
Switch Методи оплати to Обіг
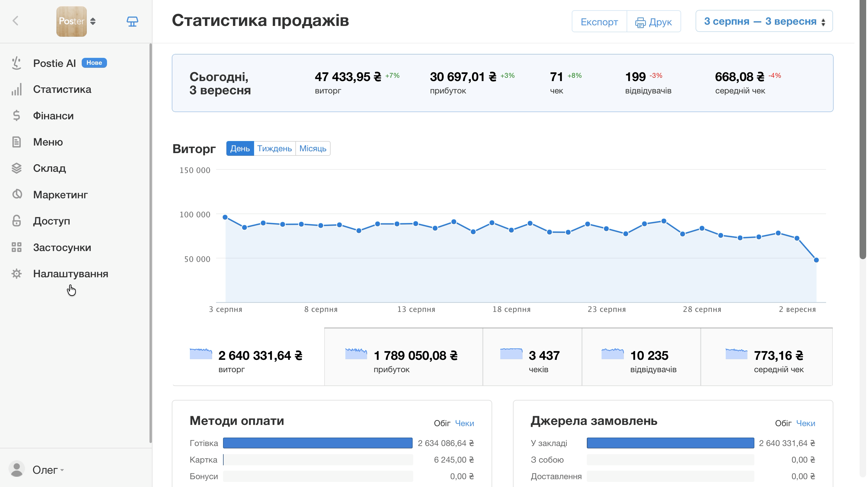point(442,423)
